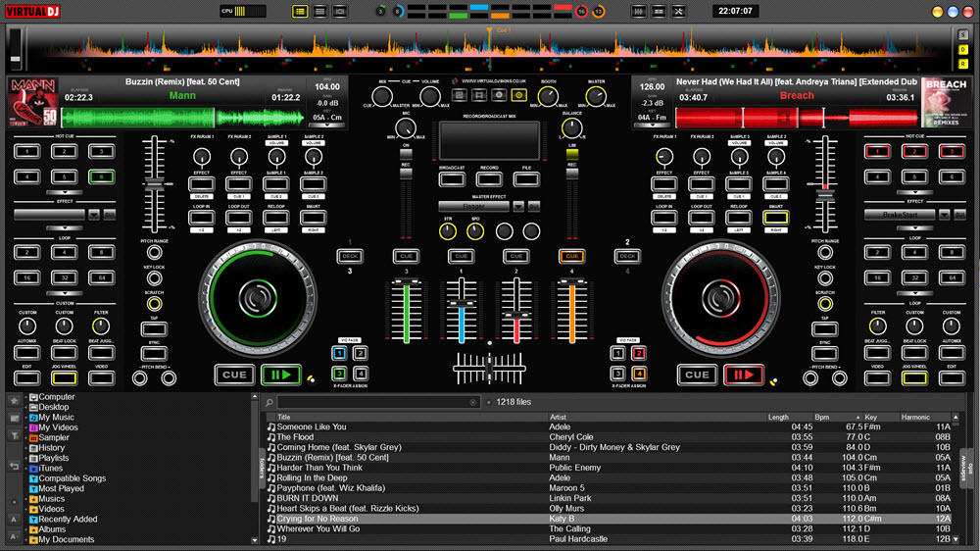Toggle the right deck SMART loop button
The width and height of the screenshot is (980, 551).
775,218
